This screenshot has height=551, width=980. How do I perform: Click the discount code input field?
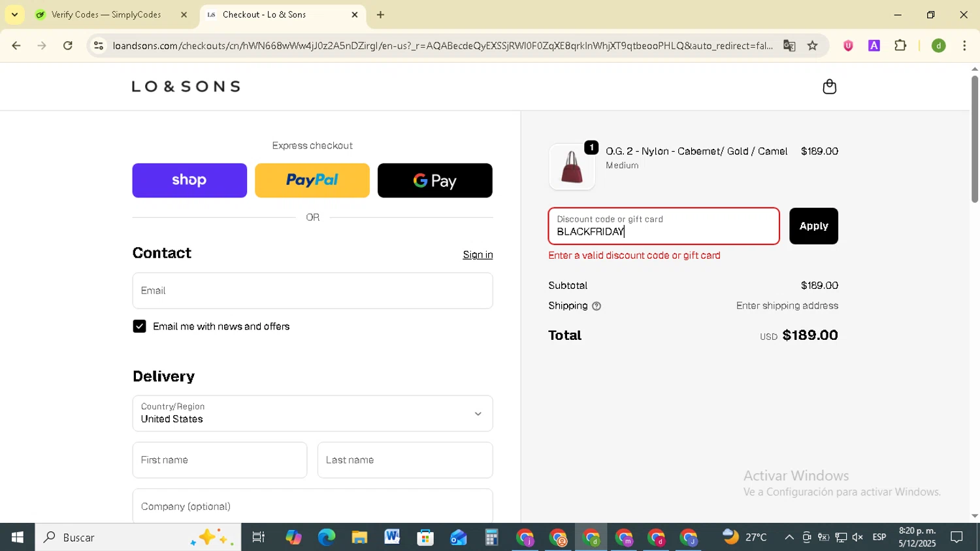664,226
